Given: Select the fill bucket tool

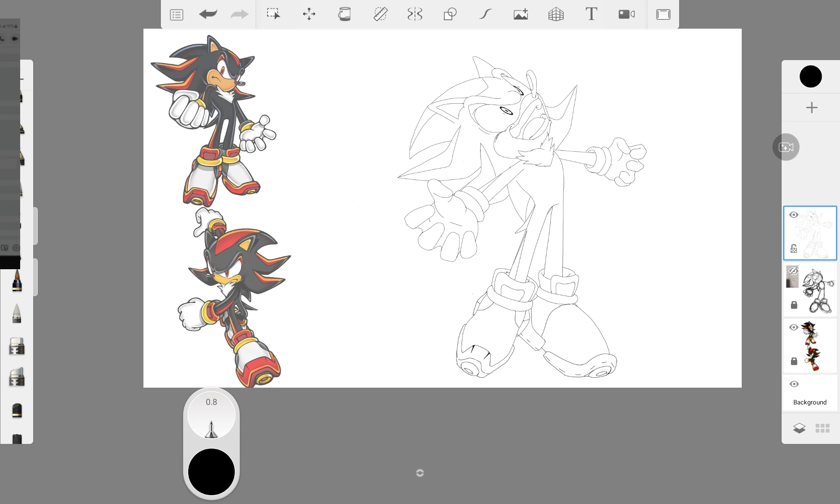Looking at the screenshot, I should [344, 14].
